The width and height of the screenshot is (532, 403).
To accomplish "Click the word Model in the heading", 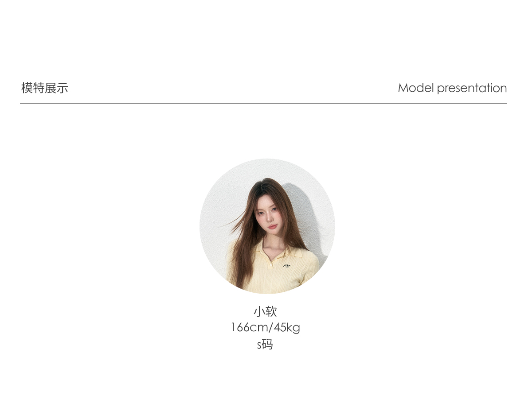I will click(x=415, y=88).
